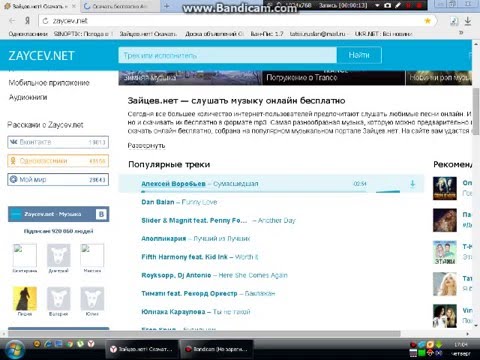This screenshot has height=360, width=480.
Task: Click the ZAYCEV.NET logo
Action: [41, 56]
